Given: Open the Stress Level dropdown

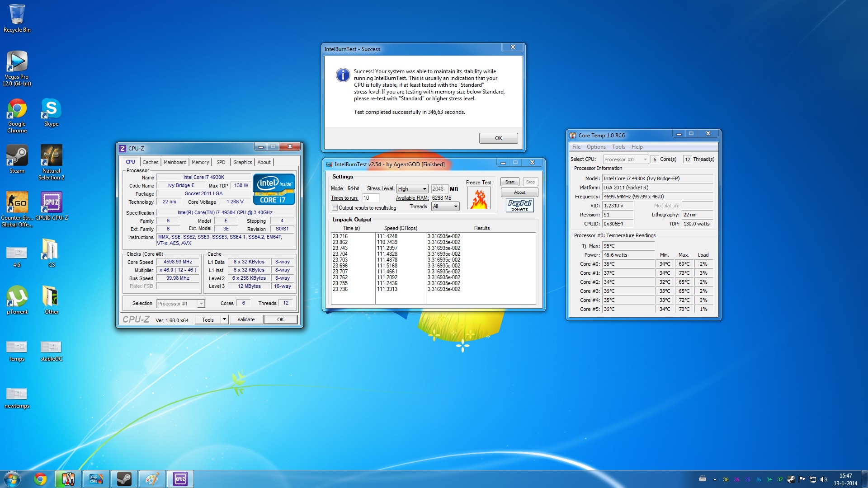Looking at the screenshot, I should point(412,189).
